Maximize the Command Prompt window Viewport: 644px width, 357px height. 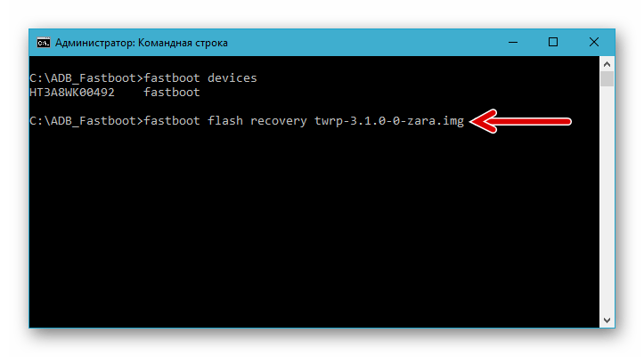553,42
